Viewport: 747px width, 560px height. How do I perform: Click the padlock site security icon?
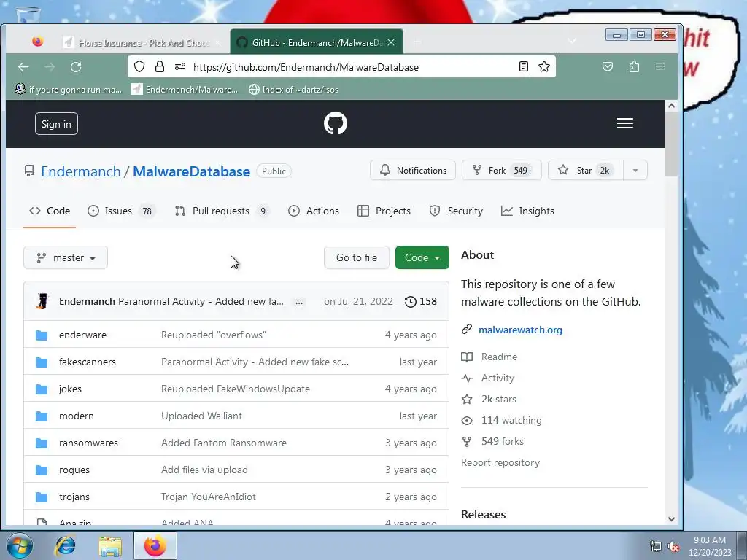[160, 66]
